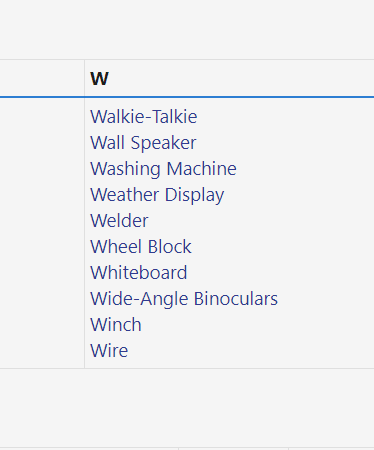The width and height of the screenshot is (374, 450).
Task: Open the Welder article
Action: coord(119,221)
